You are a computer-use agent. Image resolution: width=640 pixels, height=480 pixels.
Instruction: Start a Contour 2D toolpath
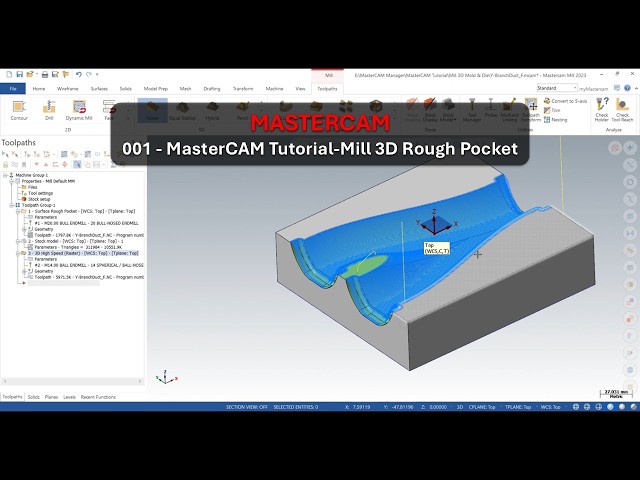(19, 110)
